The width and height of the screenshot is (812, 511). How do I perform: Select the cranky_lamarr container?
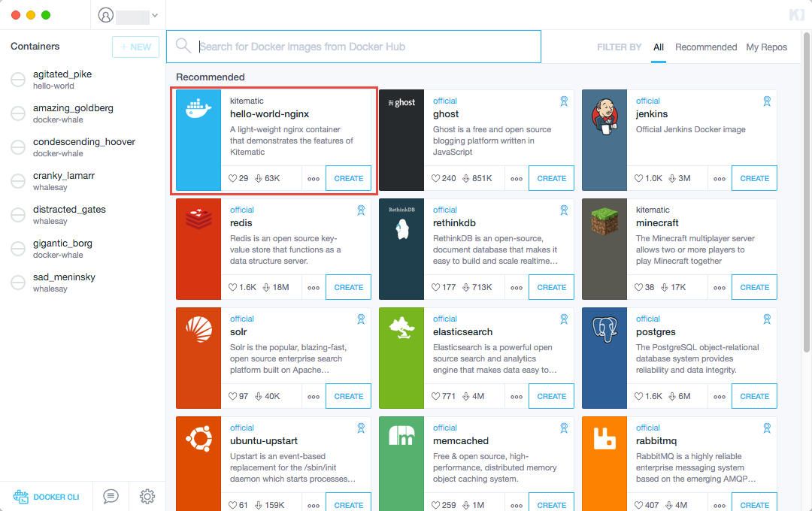[x=83, y=180]
